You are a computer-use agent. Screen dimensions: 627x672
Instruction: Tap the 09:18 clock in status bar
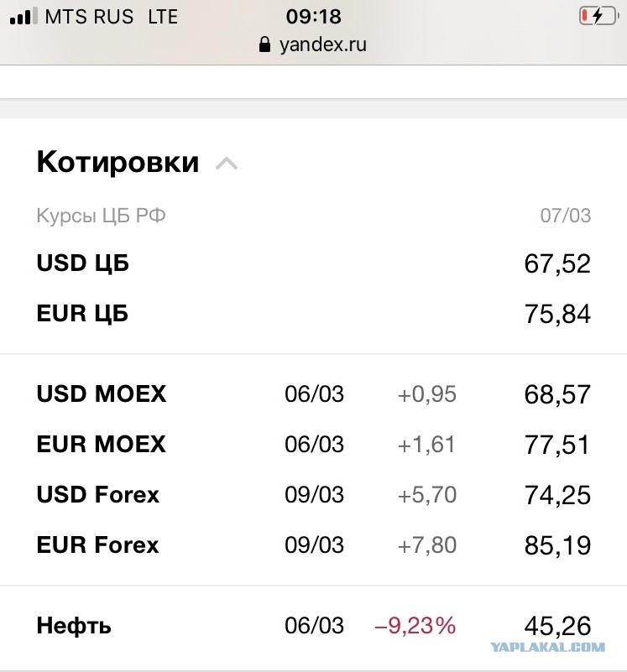click(314, 17)
